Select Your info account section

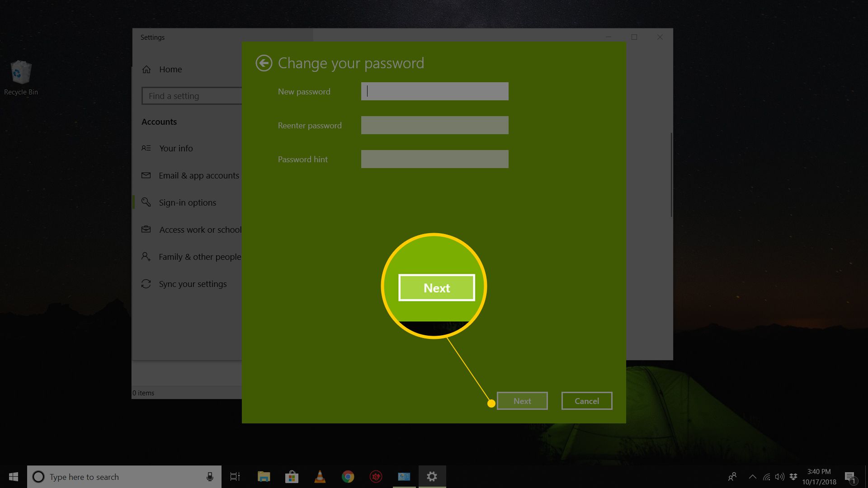[x=176, y=148]
